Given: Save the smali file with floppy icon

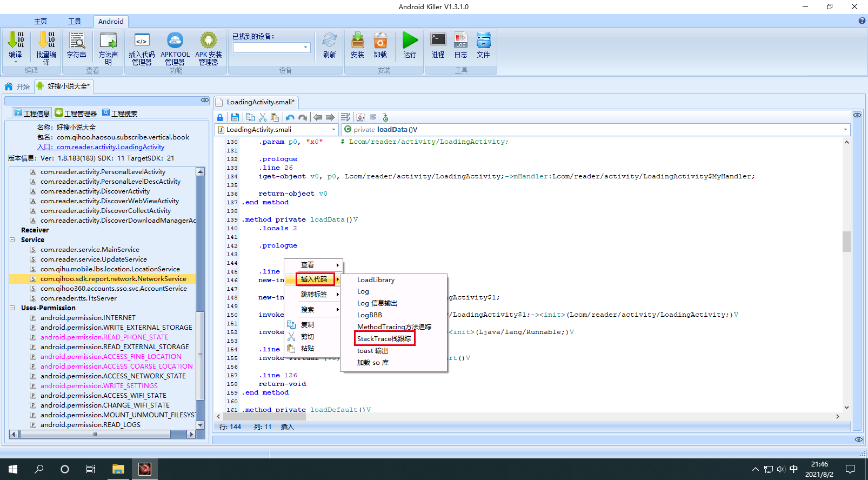Looking at the screenshot, I should 235,117.
